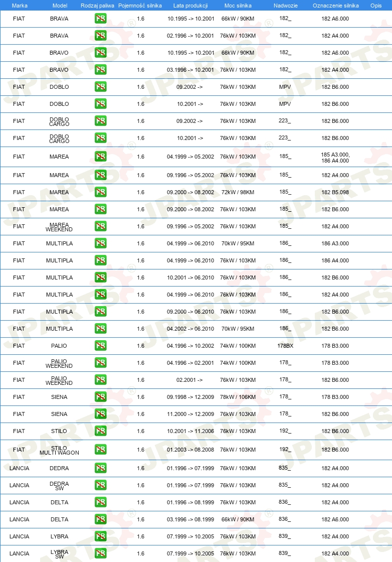Click the Model column header
392x562 pixels.
60,6
